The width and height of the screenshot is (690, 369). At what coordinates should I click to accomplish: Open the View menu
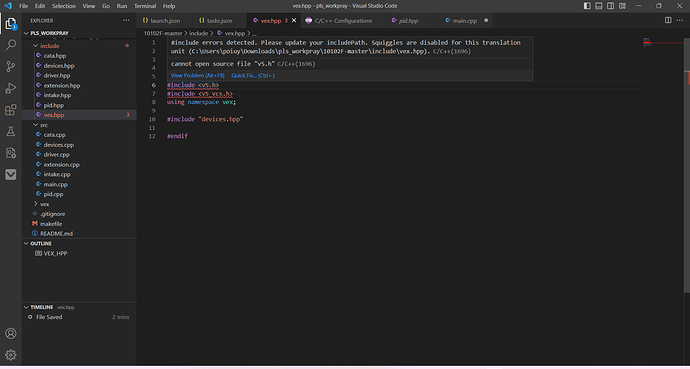click(x=89, y=6)
